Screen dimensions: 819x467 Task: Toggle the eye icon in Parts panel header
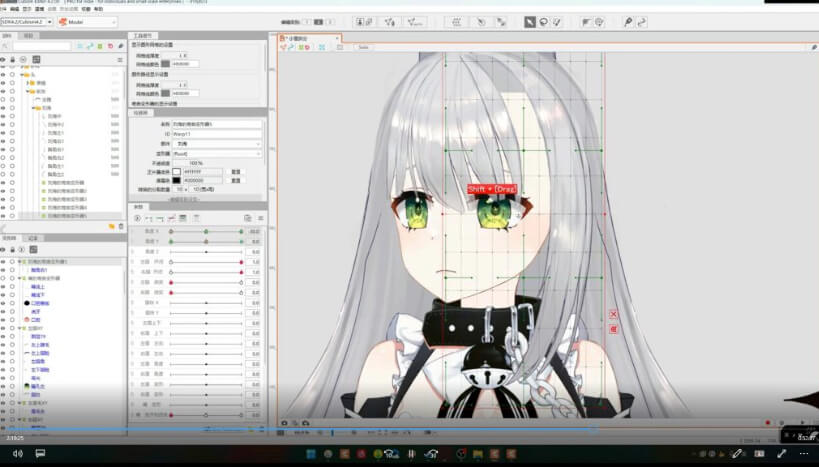tap(3, 60)
